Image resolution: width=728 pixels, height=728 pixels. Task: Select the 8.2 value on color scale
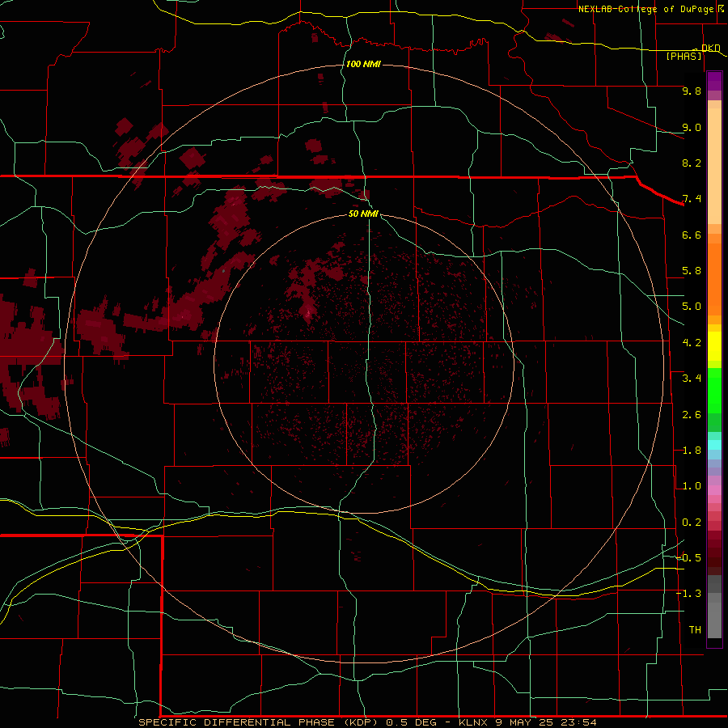692,163
